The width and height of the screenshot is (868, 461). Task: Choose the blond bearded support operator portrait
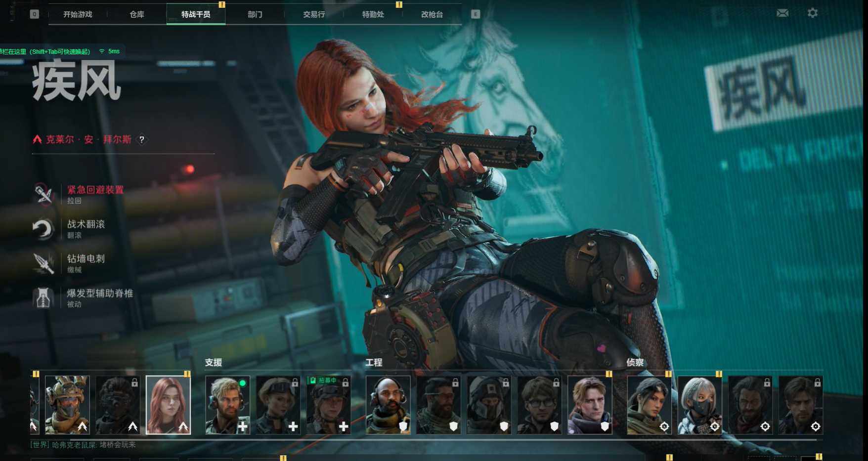point(227,405)
